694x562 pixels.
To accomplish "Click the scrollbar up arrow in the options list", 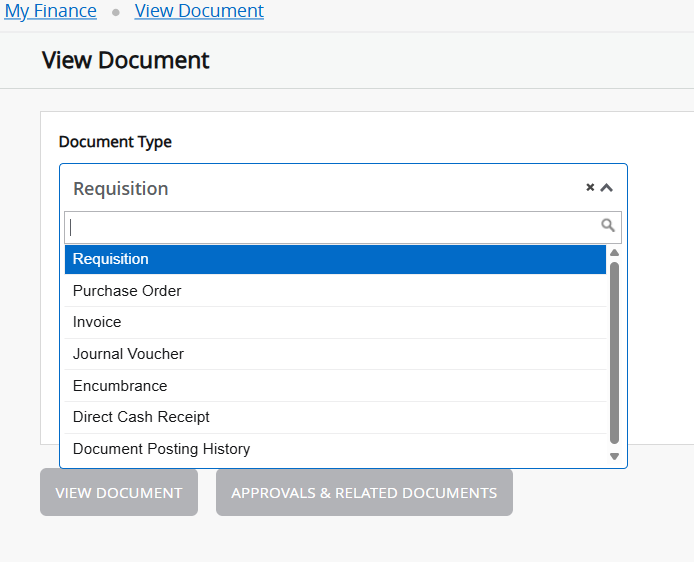I will [x=614, y=253].
